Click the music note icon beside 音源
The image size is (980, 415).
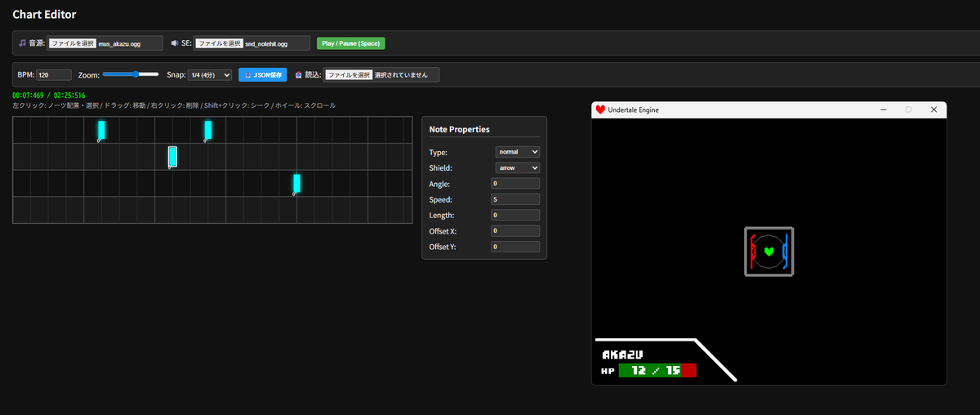click(22, 43)
